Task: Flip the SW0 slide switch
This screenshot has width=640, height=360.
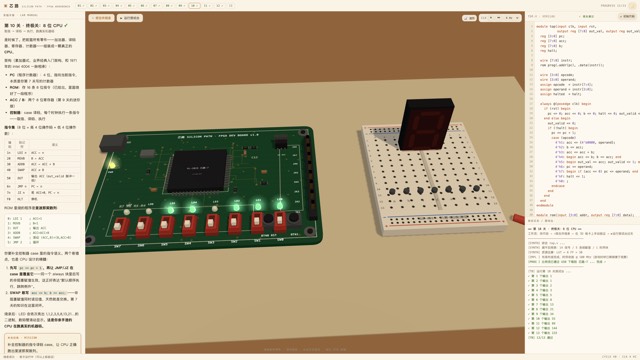Action: (280, 222)
